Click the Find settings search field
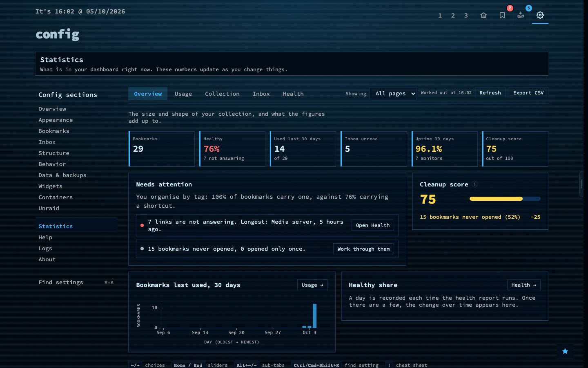This screenshot has height=368, width=588. click(76, 282)
